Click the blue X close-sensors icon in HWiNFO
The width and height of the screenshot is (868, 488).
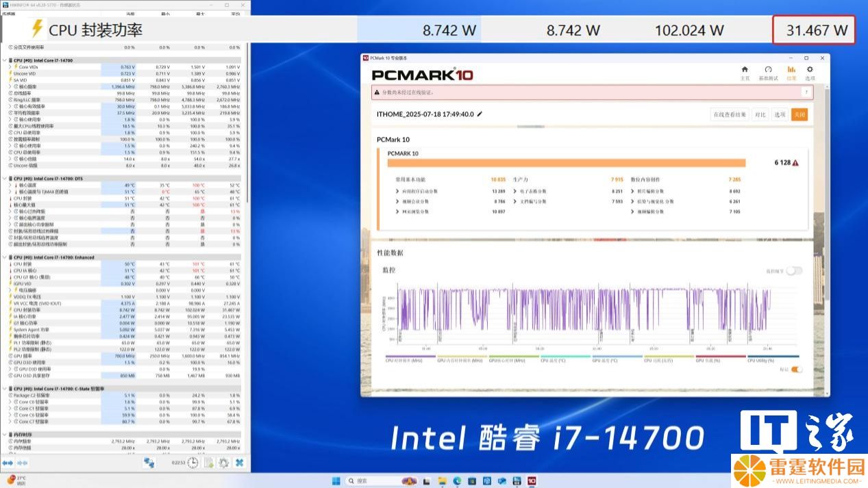(x=239, y=463)
